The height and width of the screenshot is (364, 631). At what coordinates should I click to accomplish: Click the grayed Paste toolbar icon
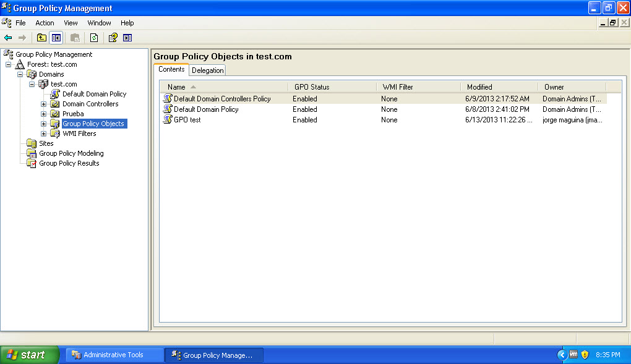pyautogui.click(x=75, y=38)
